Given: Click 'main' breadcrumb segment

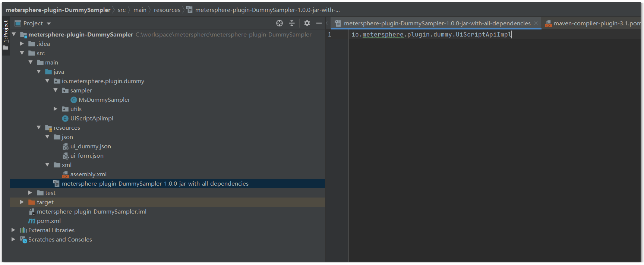Looking at the screenshot, I should tap(140, 10).
